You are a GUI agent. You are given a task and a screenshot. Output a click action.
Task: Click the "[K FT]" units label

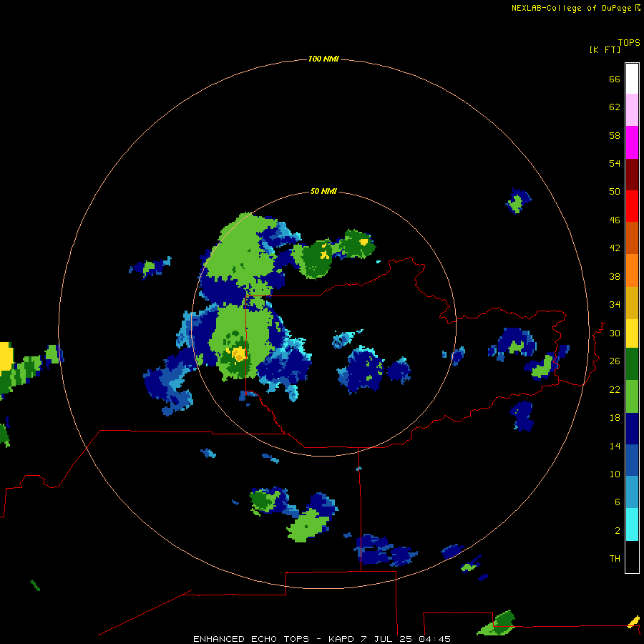(605, 49)
